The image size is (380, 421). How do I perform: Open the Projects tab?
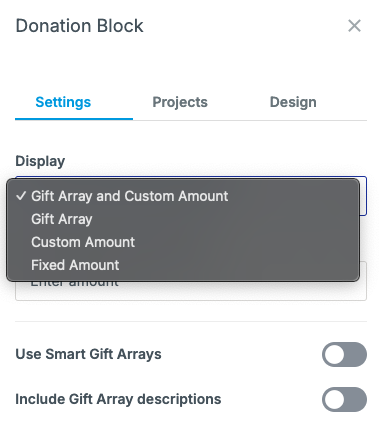coord(180,102)
